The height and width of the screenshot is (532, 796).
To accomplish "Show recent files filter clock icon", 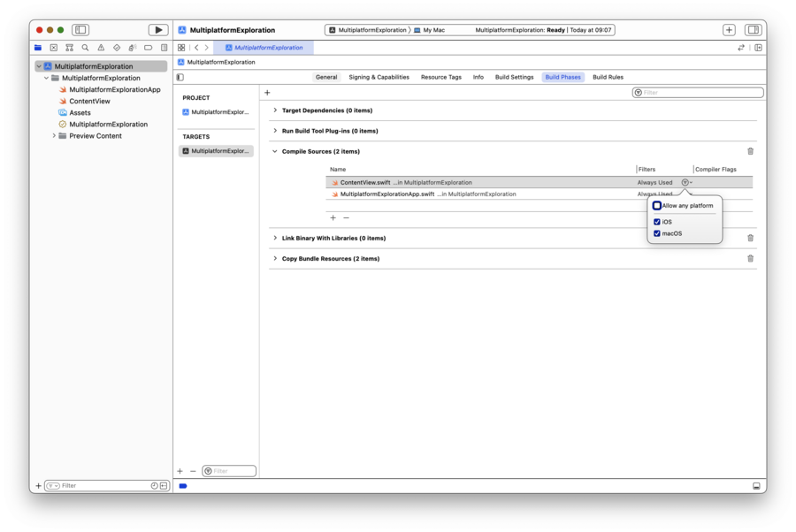I will coord(154,486).
